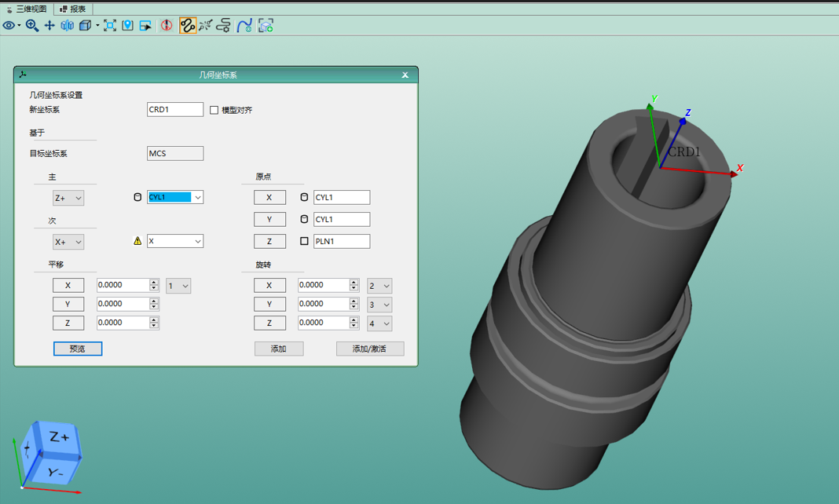Adjust the 旋转 X value spinner arrows

[354, 285]
